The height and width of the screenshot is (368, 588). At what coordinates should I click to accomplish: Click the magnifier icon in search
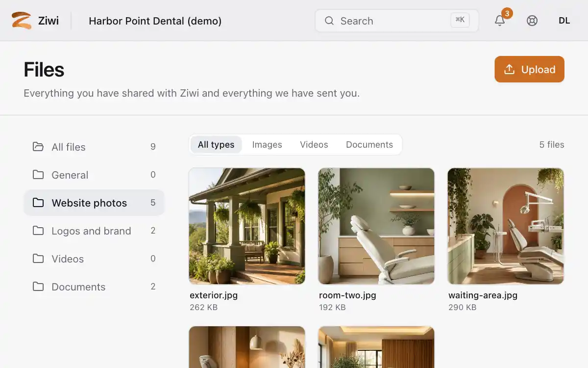(329, 21)
